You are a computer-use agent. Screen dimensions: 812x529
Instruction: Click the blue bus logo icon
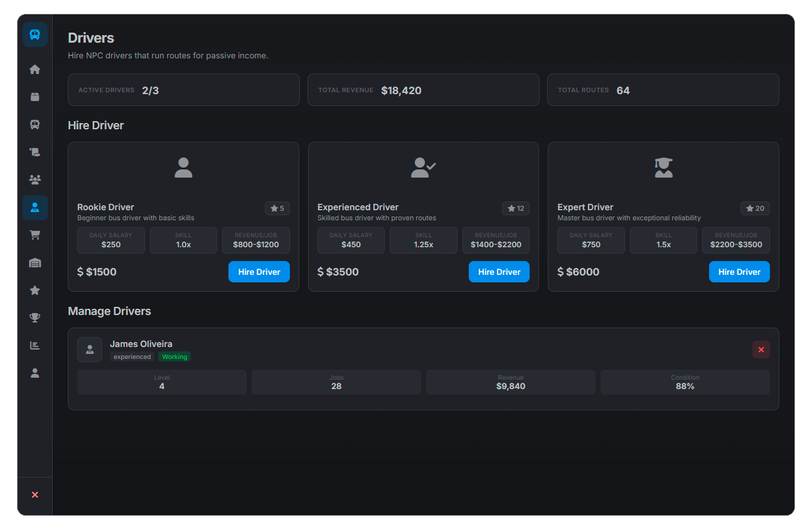pos(35,35)
